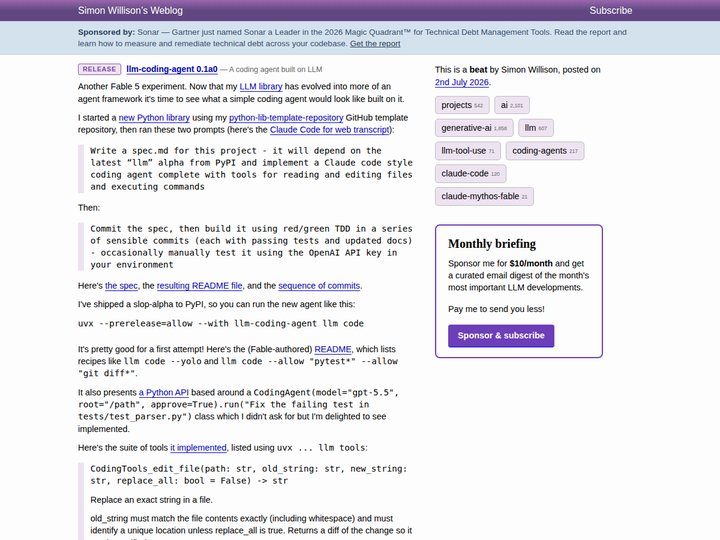Click the 'Commit the spec' prompt blockquote
The height and width of the screenshot is (540, 720).
click(245, 247)
